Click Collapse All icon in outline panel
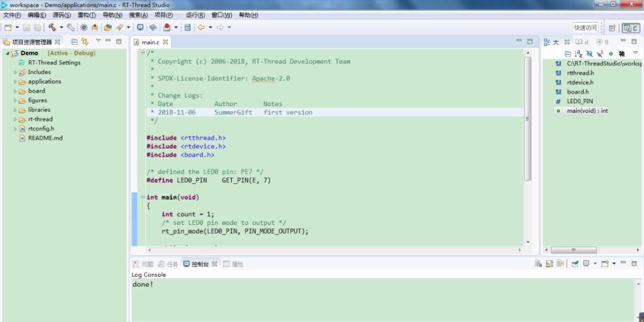 pyautogui.click(x=568, y=54)
